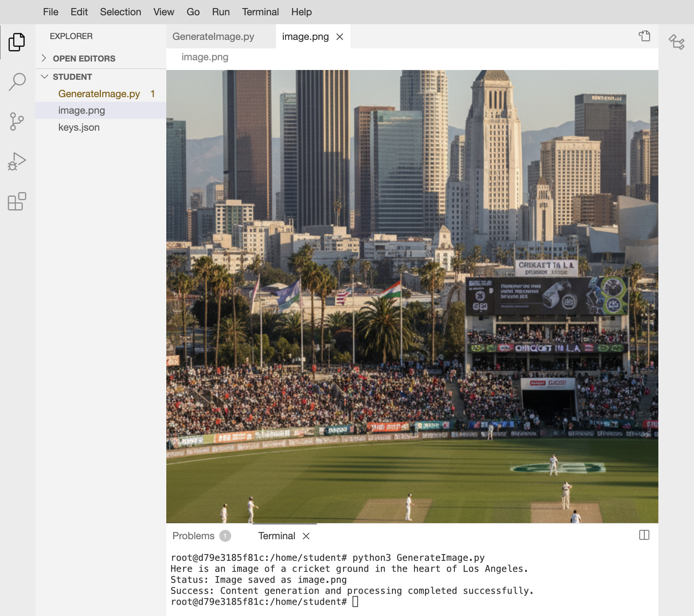
Task: Open the Edit menu
Action: pos(79,12)
